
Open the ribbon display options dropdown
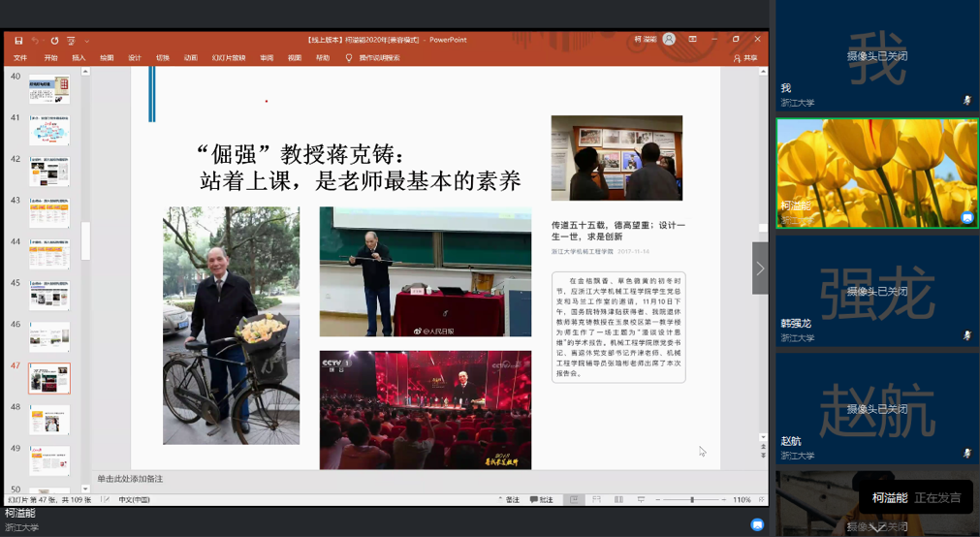(x=692, y=40)
